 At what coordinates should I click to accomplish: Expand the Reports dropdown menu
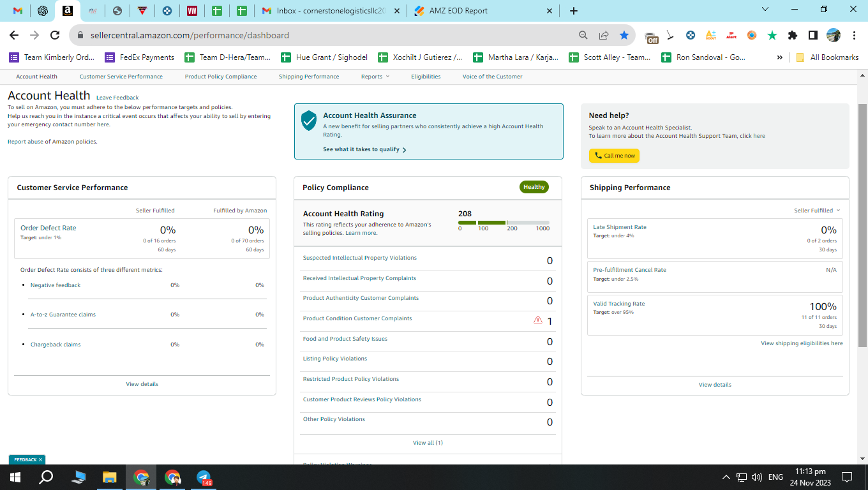[375, 77]
